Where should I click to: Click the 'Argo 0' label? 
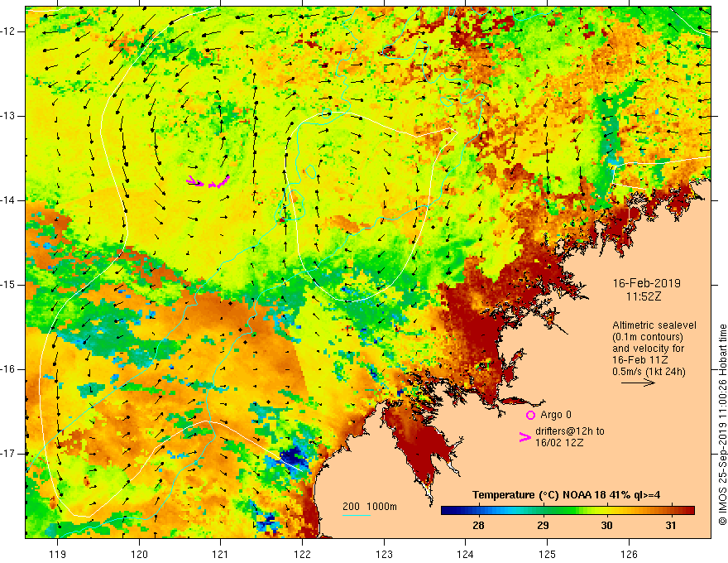(556, 415)
